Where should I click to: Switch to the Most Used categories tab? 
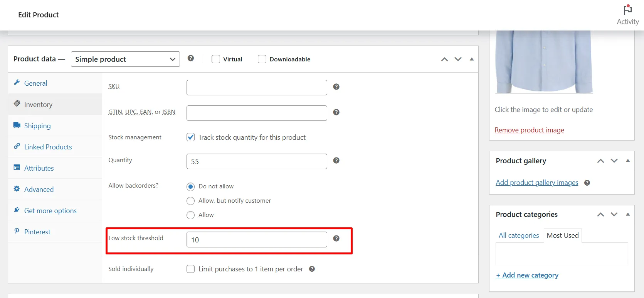(563, 235)
